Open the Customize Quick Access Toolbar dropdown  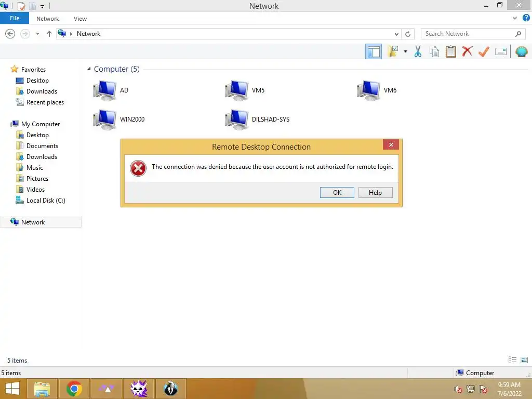click(x=43, y=6)
